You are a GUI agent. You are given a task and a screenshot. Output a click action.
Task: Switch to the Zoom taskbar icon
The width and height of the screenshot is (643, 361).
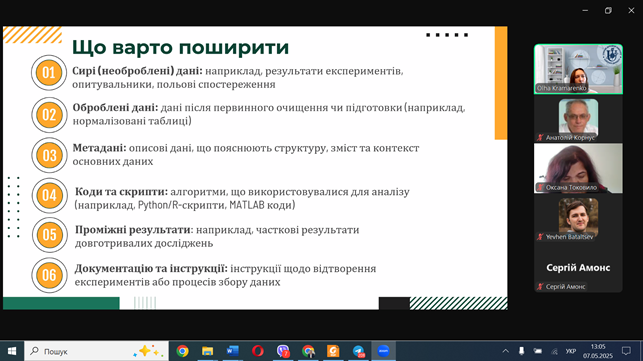383,351
